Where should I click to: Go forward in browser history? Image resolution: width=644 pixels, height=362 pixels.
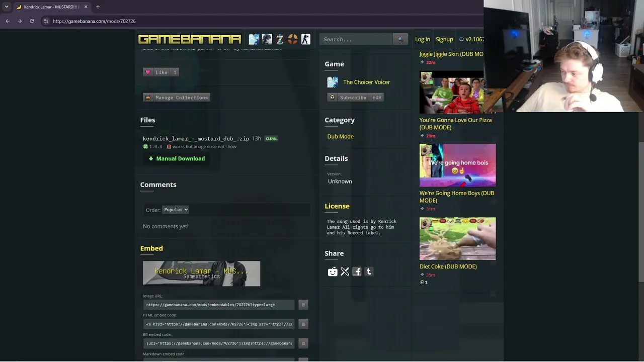(x=20, y=21)
